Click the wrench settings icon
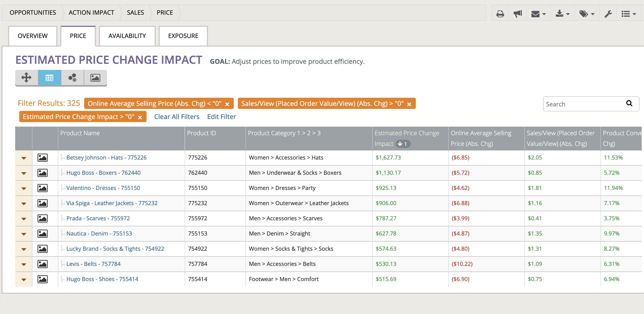The height and width of the screenshot is (314, 644). (608, 13)
